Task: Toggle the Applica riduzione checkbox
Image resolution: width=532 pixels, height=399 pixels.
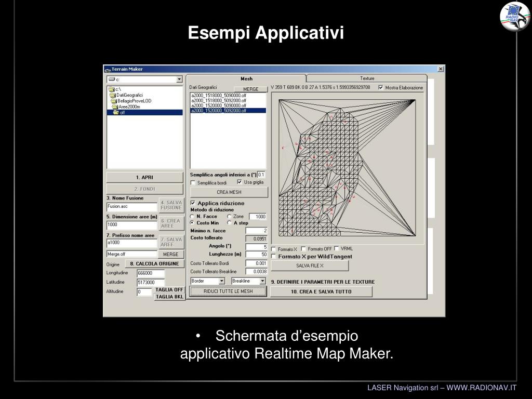Action: (x=193, y=203)
